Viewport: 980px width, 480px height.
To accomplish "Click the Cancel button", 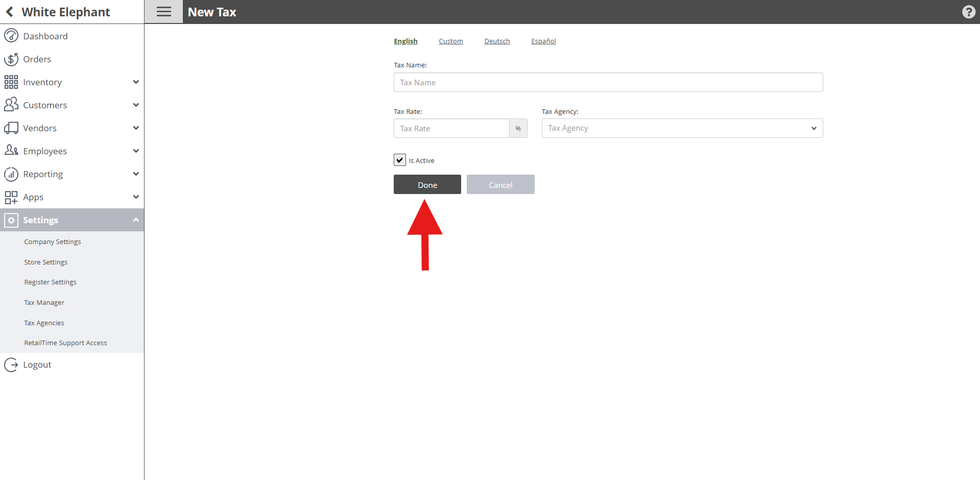I will coord(500,184).
